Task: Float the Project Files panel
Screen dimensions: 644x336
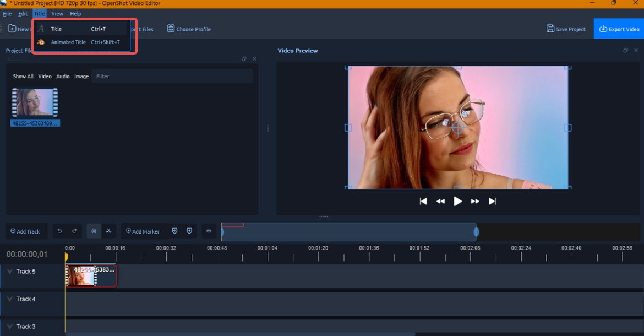Action: click(244, 59)
